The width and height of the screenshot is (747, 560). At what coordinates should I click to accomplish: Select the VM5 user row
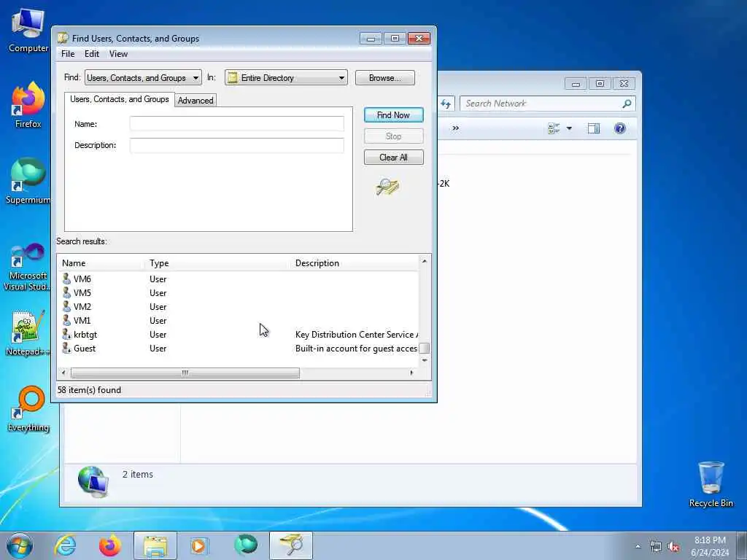click(x=238, y=293)
